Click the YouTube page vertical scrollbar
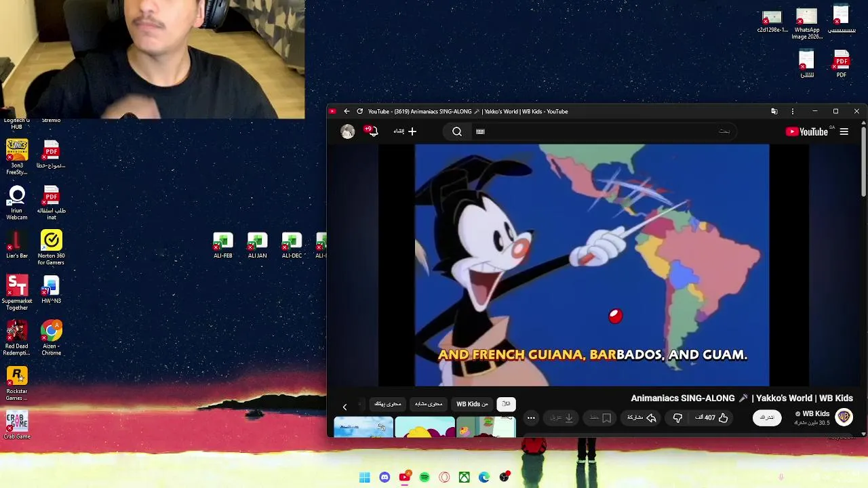The image size is (868, 488). 863,163
